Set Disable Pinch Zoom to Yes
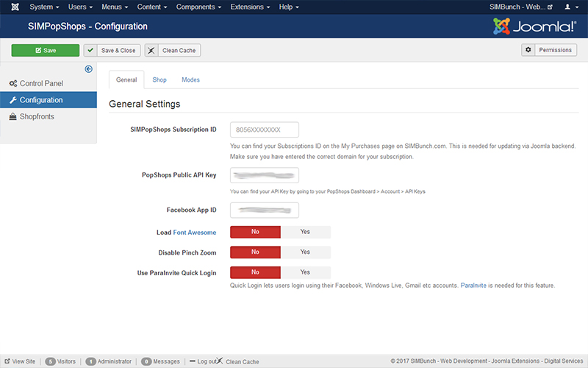 coord(305,252)
